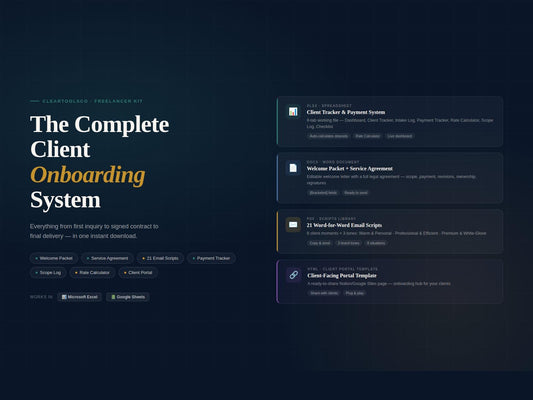
Task: Click the Auto-calculates tag in tracker card
Action: (x=328, y=136)
